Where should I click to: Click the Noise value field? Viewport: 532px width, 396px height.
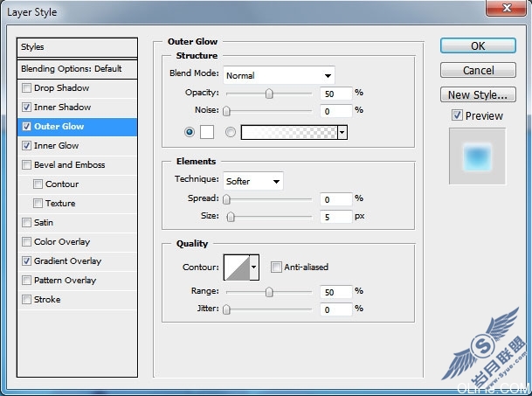336,111
